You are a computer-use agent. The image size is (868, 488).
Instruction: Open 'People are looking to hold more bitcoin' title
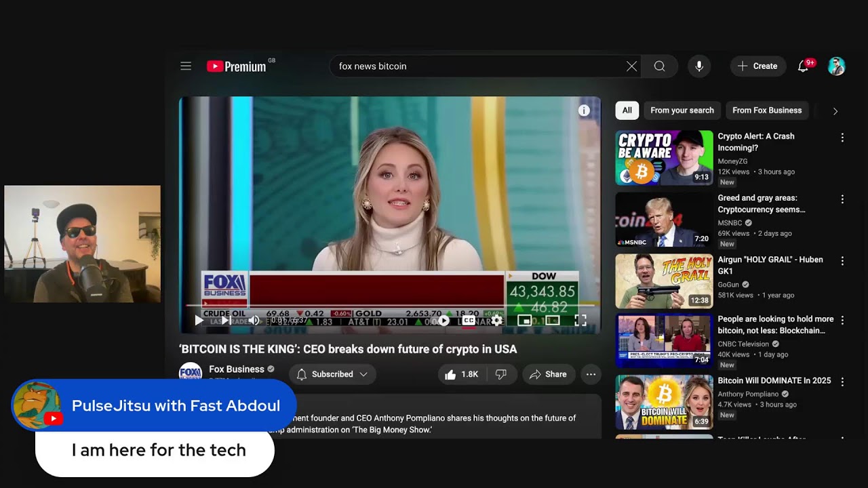(776, 325)
